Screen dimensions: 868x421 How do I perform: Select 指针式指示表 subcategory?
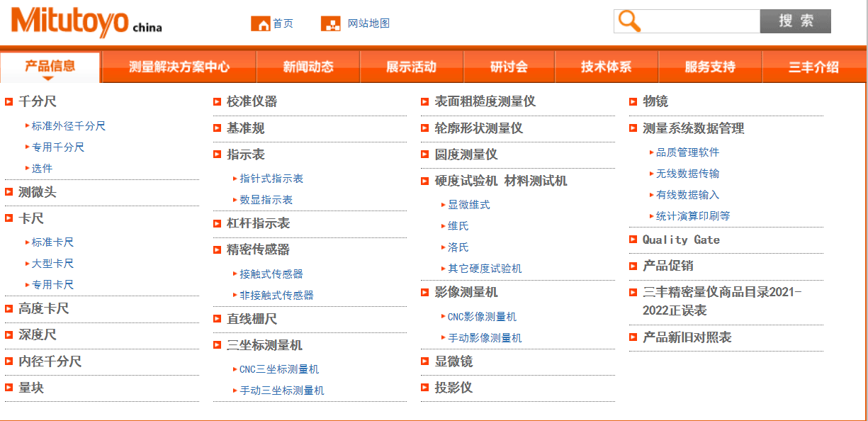click(x=271, y=179)
